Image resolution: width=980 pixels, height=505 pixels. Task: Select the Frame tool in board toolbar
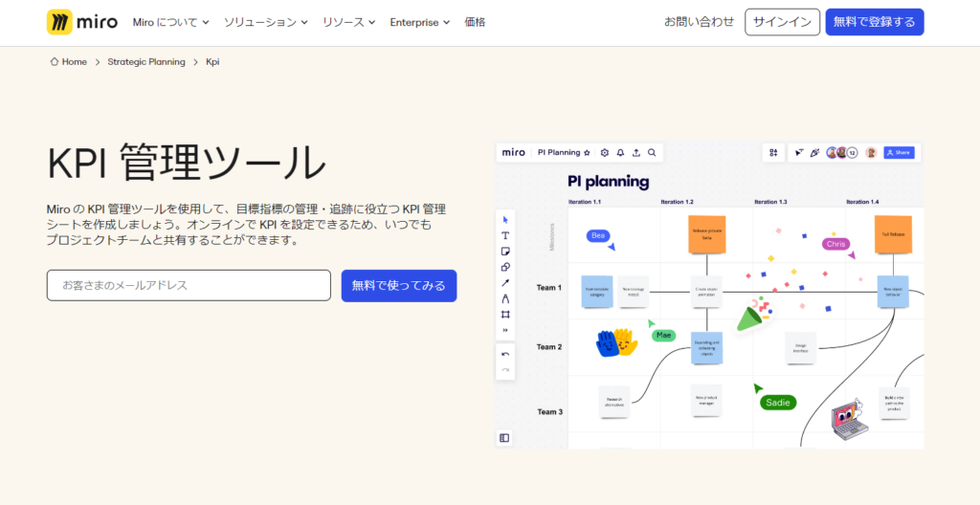point(505,314)
